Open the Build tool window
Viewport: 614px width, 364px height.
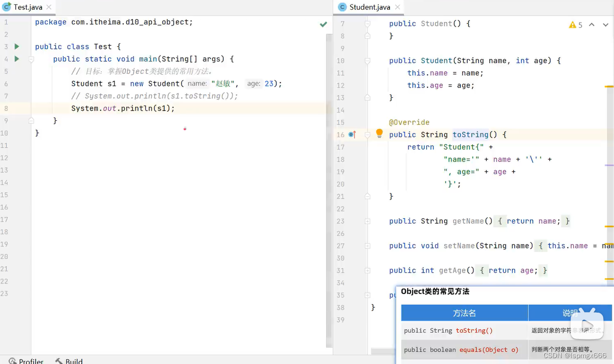click(72, 361)
